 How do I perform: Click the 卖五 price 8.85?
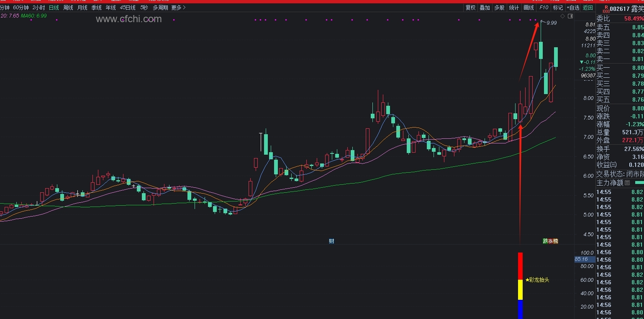click(638, 27)
